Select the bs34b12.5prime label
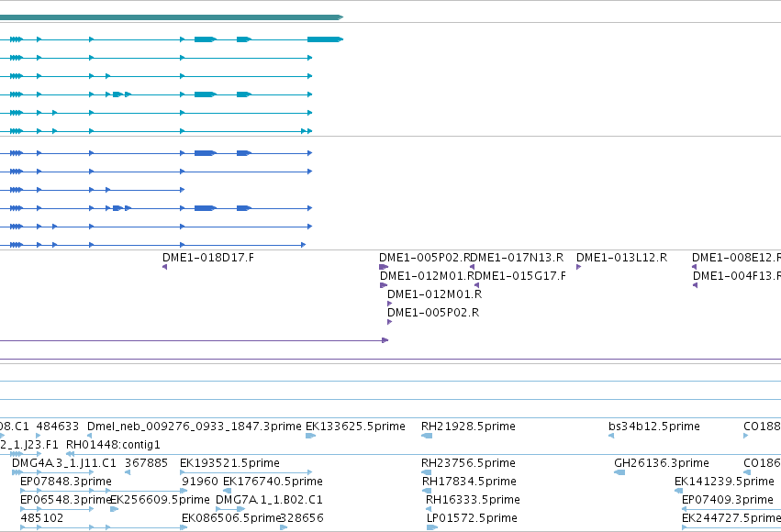 [654, 427]
